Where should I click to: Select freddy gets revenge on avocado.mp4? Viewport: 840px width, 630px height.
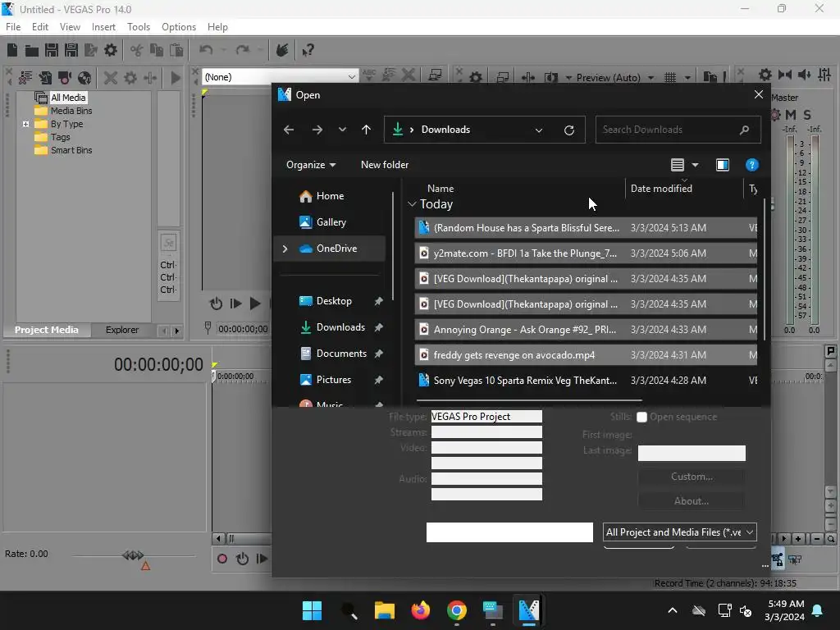point(586,354)
